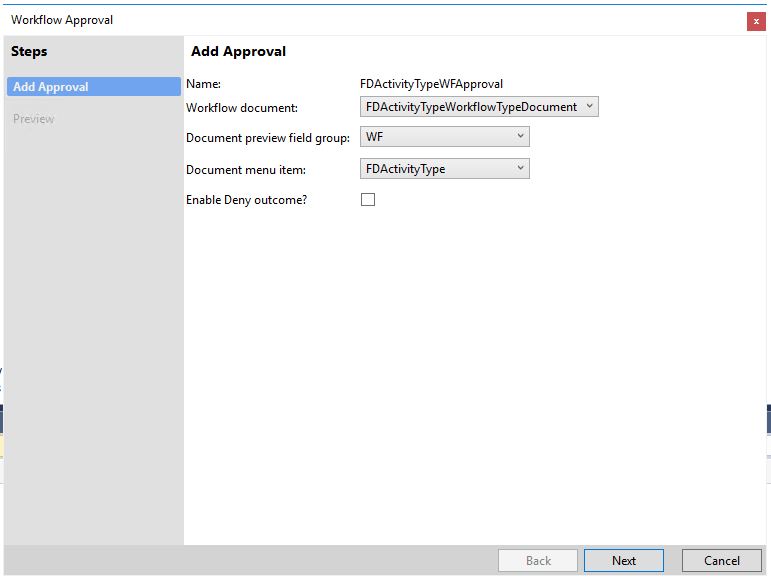Click the chevron arrow beside FDActivityType value
Viewport: 771px width, 578px height.
point(520,168)
